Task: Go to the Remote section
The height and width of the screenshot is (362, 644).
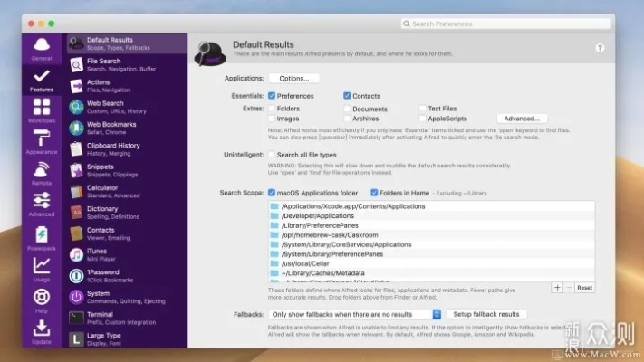Action: pyautogui.click(x=42, y=173)
